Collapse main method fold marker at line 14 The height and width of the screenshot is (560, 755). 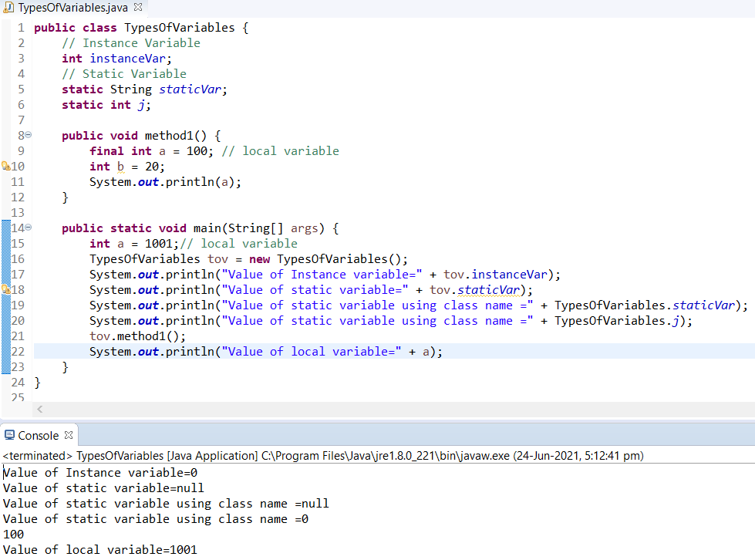tap(29, 228)
